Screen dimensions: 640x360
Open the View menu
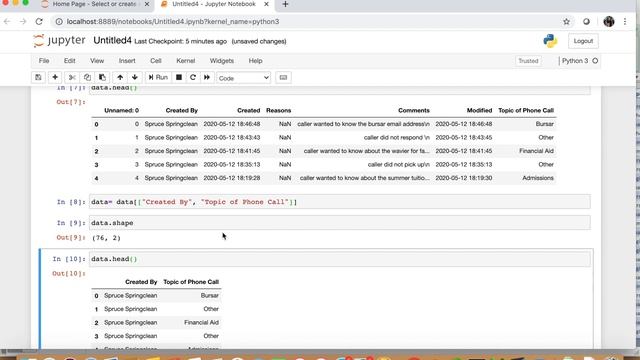[97, 61]
